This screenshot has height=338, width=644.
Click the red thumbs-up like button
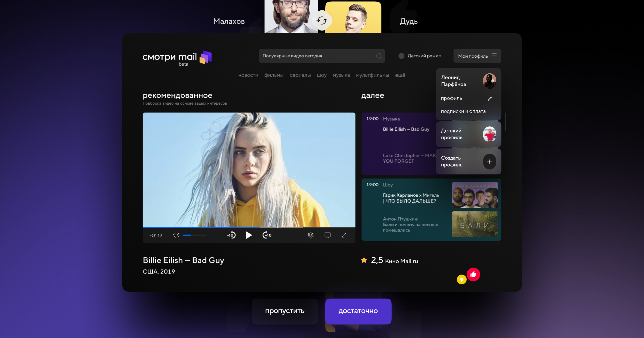point(473,275)
